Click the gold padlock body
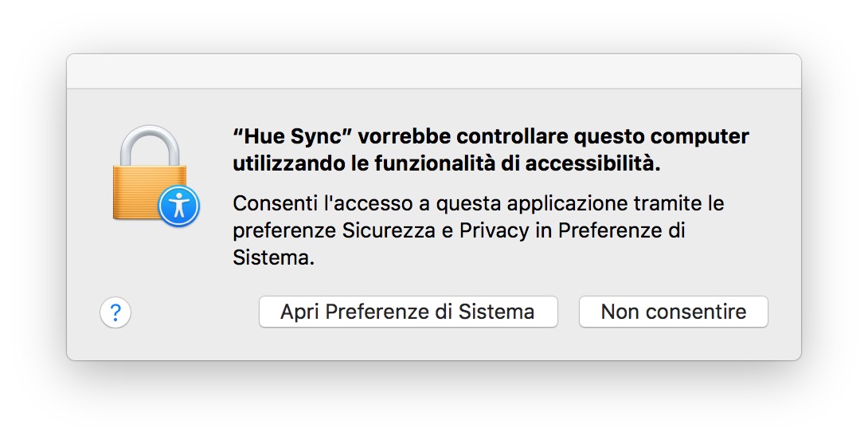Viewport: 868px width, 440px height. tap(143, 191)
